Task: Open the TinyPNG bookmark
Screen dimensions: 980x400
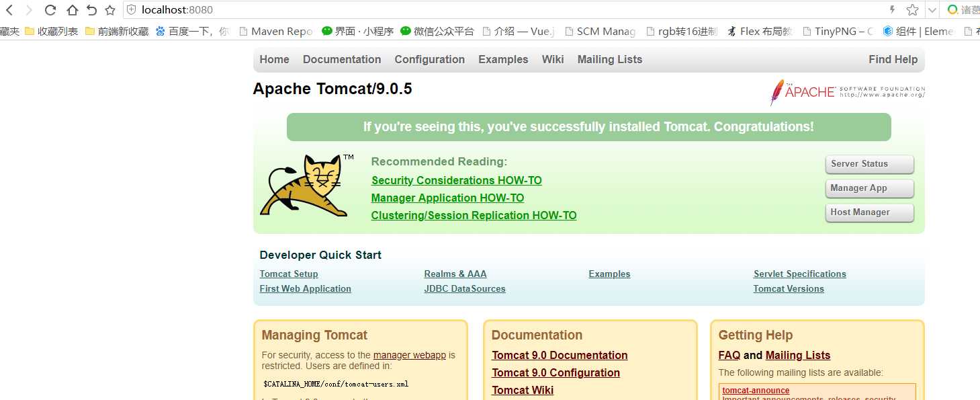Action: [838, 31]
